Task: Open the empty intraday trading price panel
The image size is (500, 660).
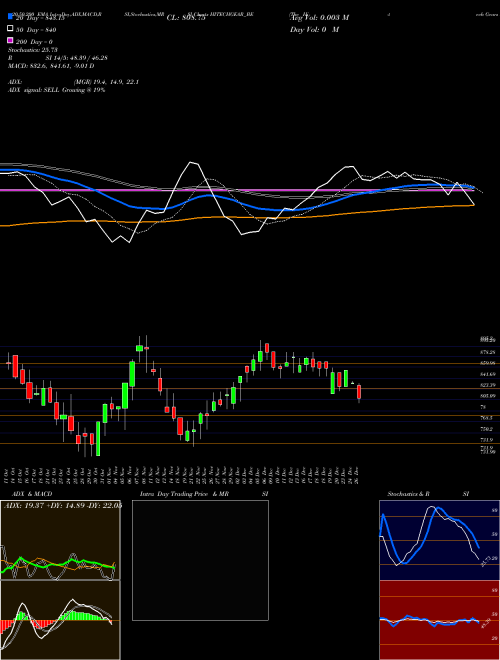Action: click(200, 560)
